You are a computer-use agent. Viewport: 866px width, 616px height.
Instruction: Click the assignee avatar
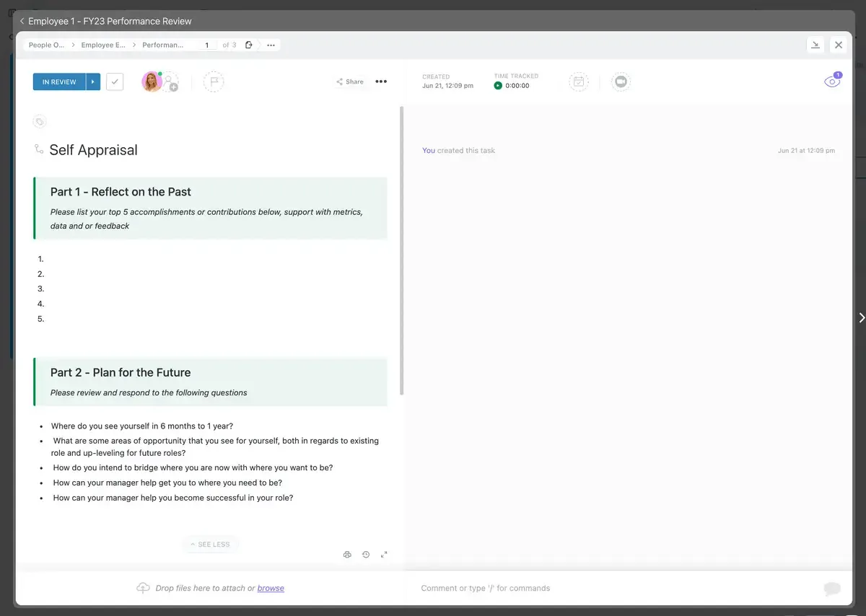point(152,82)
